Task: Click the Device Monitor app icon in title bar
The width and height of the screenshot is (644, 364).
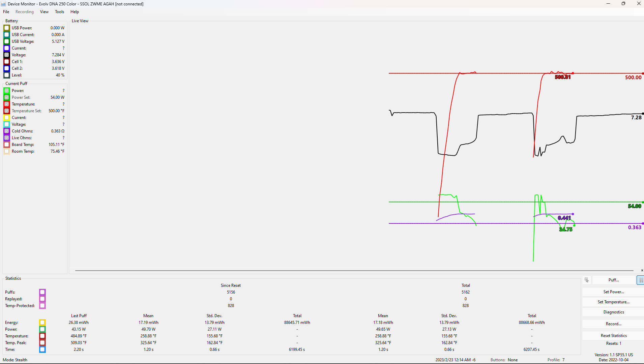Action: (4, 4)
